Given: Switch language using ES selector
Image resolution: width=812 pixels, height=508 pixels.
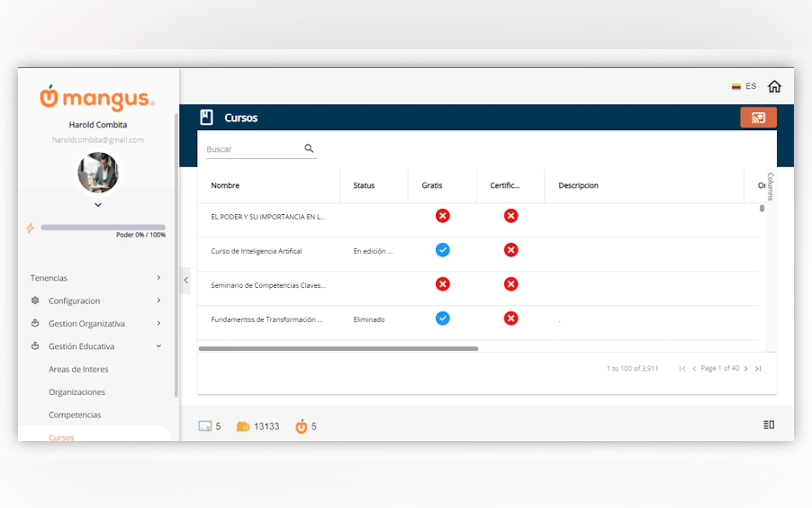Looking at the screenshot, I should (744, 86).
